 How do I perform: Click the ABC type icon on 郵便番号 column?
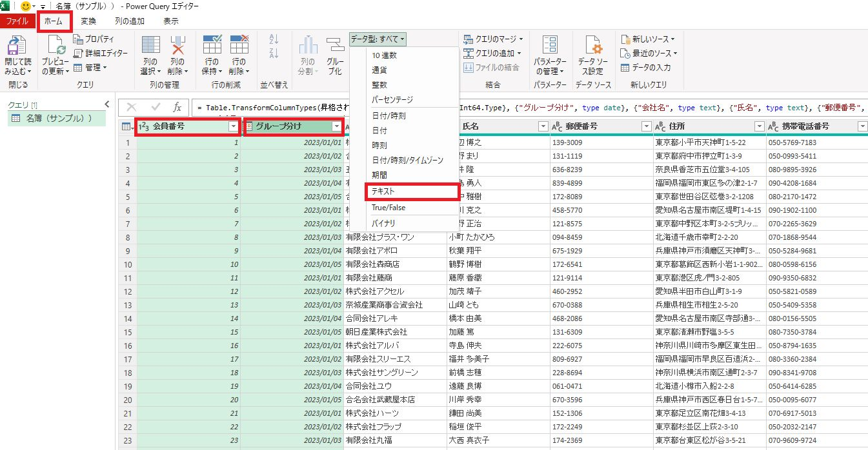point(558,127)
